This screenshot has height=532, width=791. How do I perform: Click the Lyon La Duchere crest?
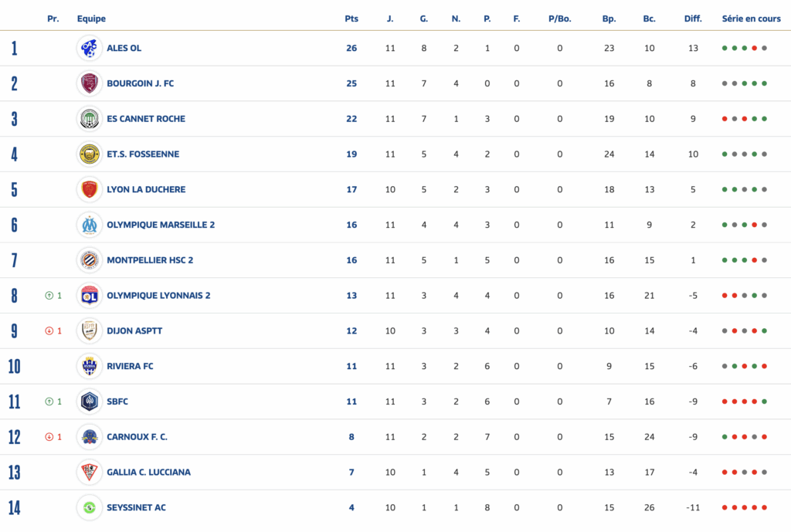point(90,189)
